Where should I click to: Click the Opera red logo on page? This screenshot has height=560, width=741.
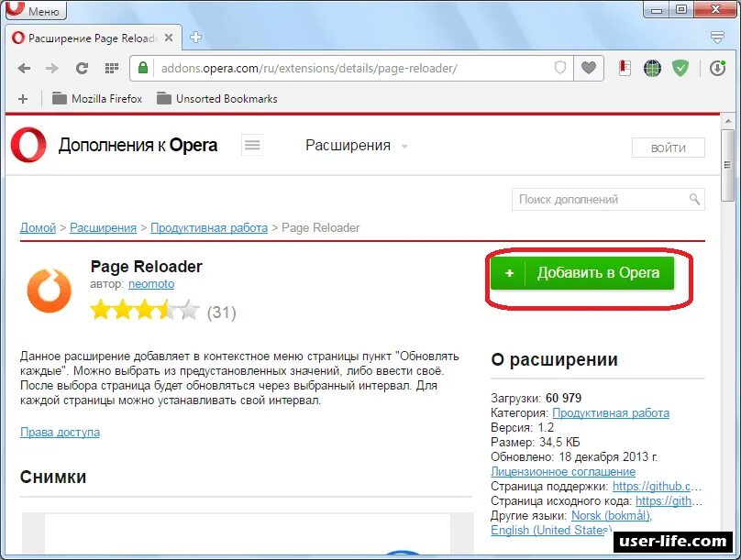pyautogui.click(x=28, y=145)
